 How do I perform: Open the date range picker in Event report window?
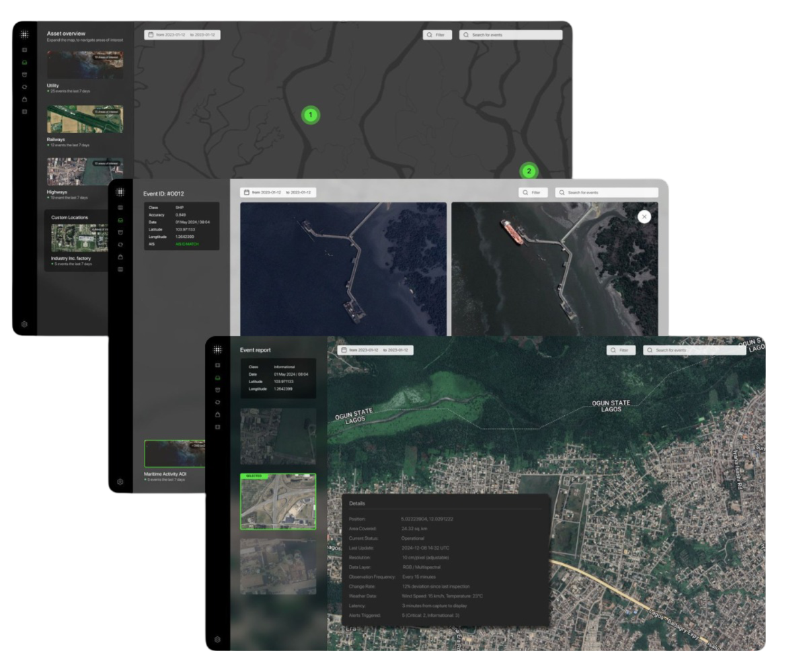[375, 350]
